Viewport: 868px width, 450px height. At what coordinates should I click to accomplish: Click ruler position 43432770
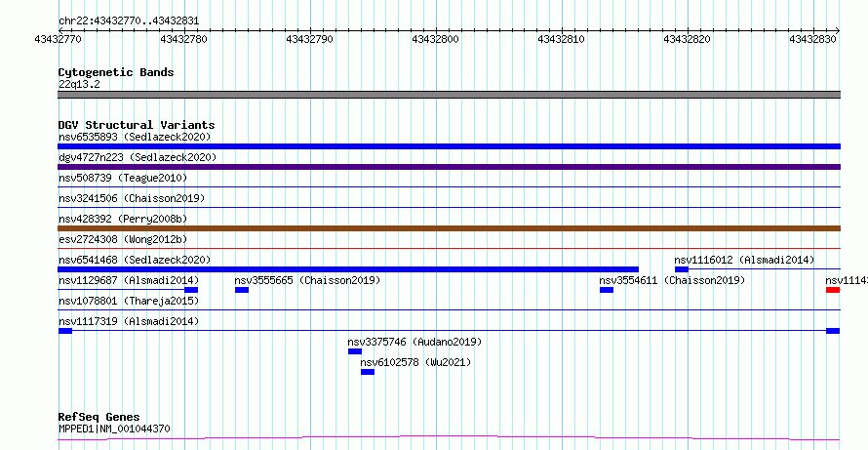click(59, 39)
